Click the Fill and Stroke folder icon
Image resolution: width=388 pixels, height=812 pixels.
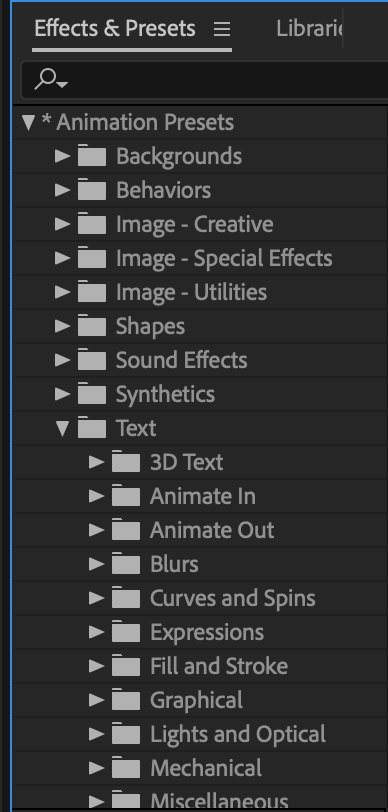pyautogui.click(x=126, y=666)
